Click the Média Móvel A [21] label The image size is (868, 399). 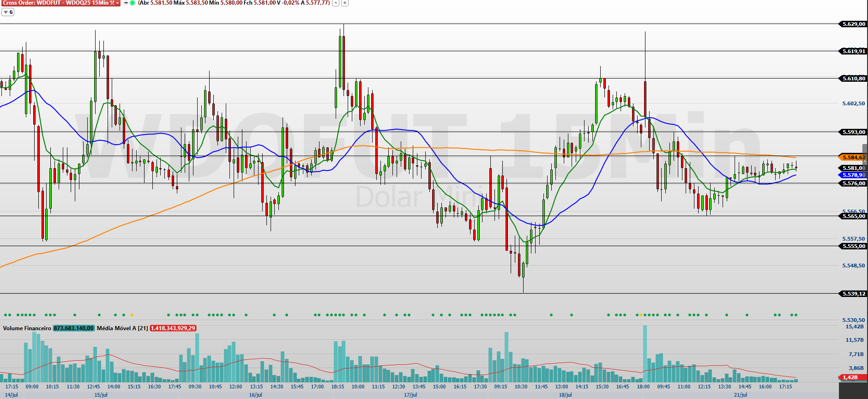pyautogui.click(x=122, y=328)
